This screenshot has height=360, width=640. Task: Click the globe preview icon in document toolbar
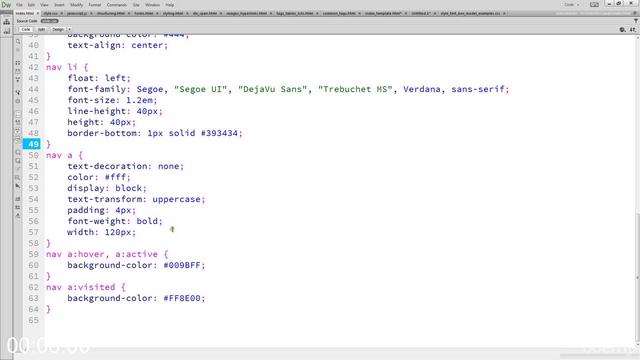click(622, 29)
